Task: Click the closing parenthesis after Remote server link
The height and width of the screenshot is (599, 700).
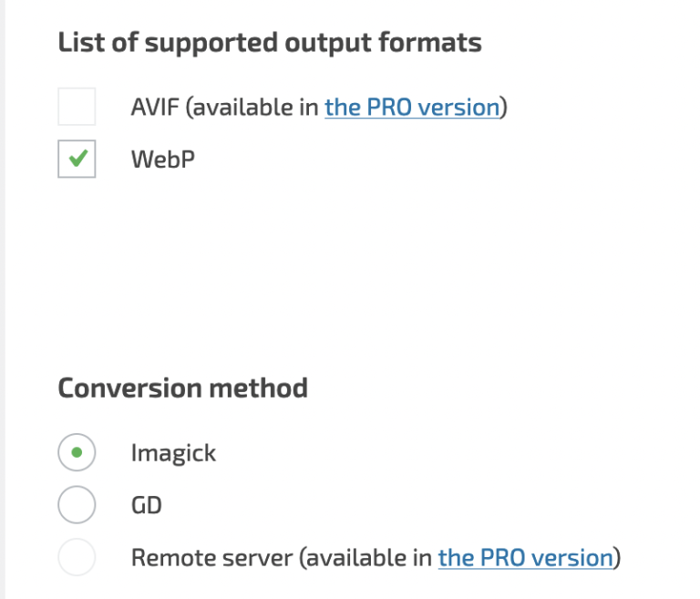Action: 617,557
